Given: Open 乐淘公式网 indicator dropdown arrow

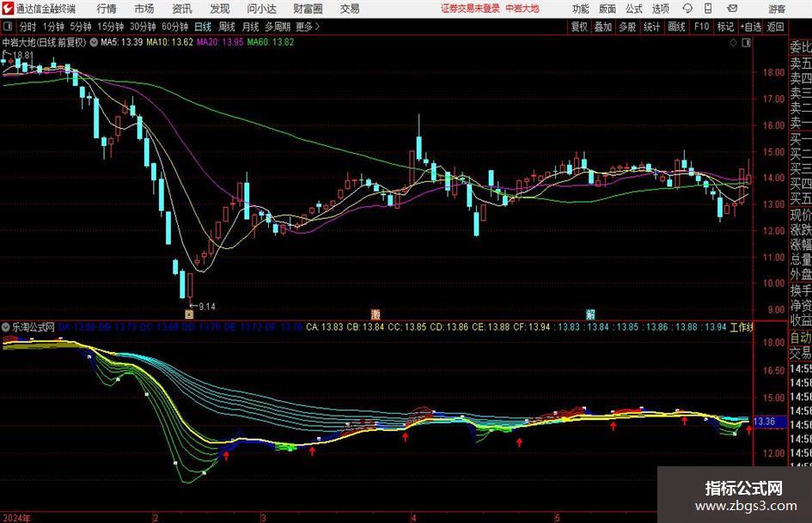Looking at the screenshot, I should click(6, 327).
